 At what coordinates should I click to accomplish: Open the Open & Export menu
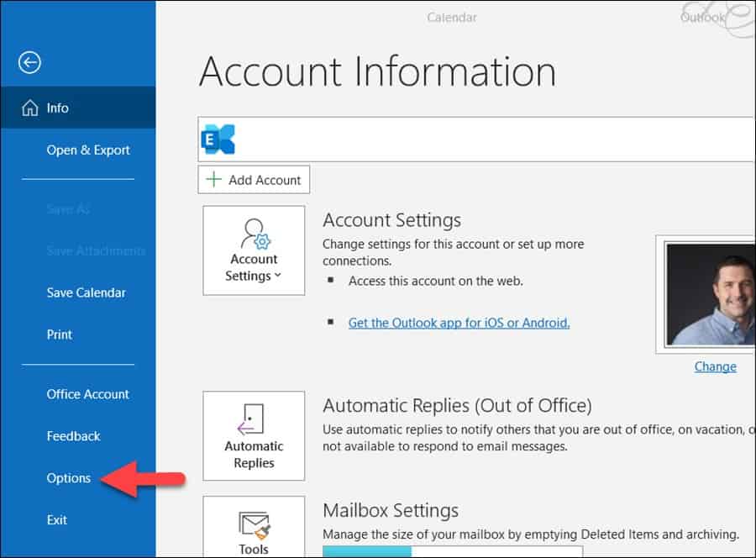click(x=88, y=150)
